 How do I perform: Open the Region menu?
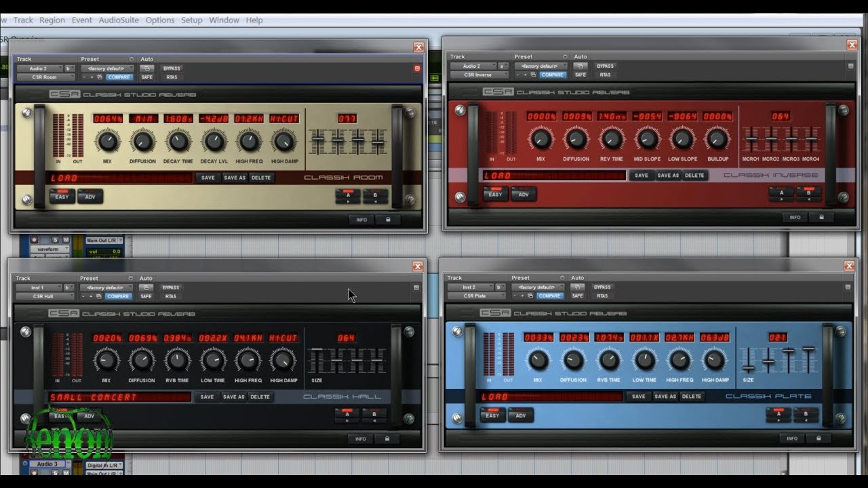coord(52,20)
